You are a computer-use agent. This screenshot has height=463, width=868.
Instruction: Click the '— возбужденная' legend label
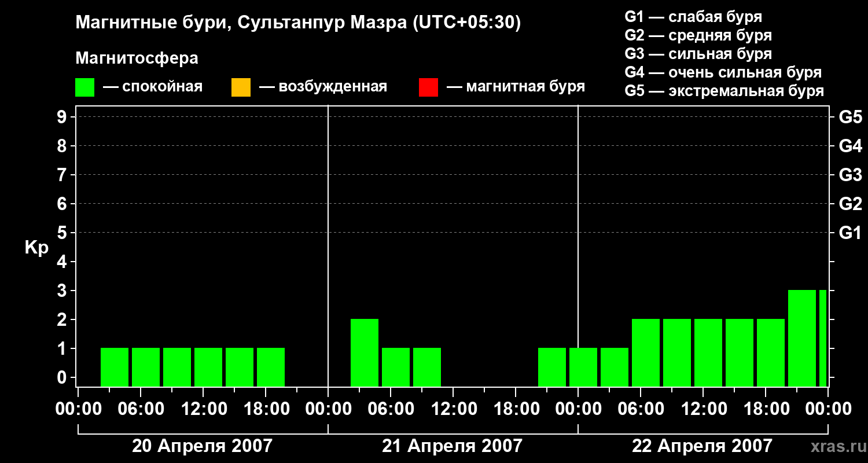coord(323,87)
